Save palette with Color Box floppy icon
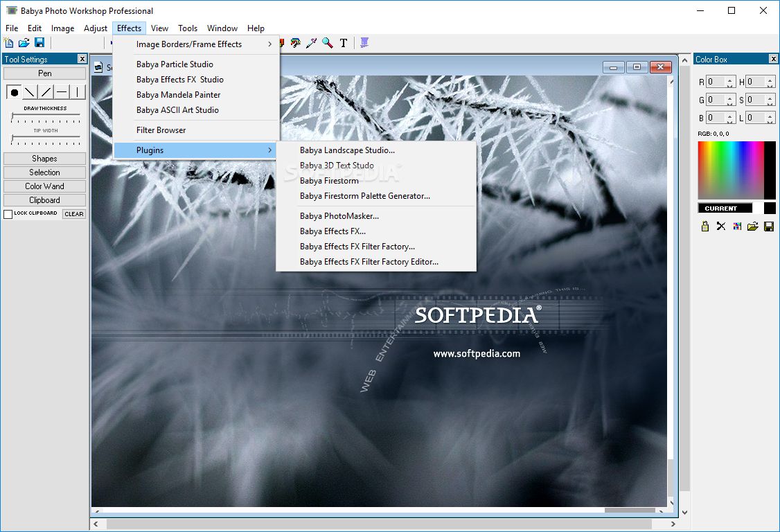This screenshot has height=532, width=780. (768, 227)
